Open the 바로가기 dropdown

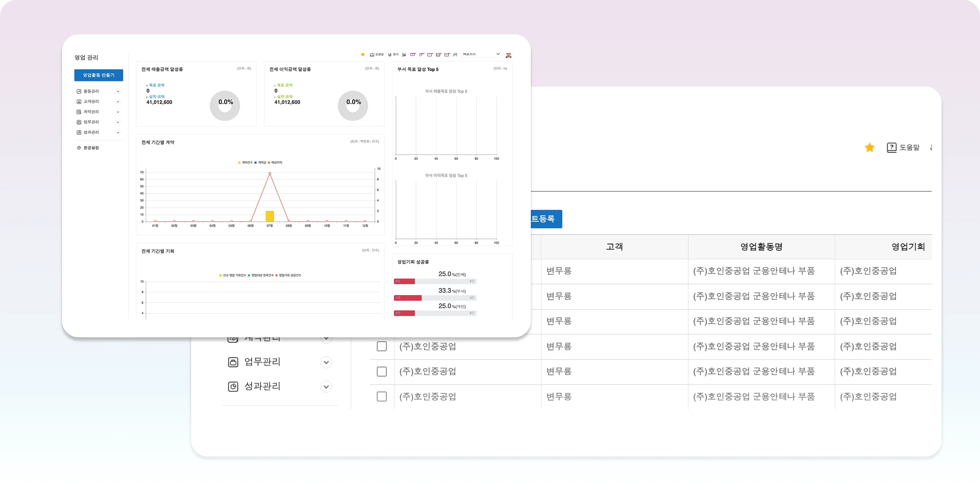[x=481, y=54]
